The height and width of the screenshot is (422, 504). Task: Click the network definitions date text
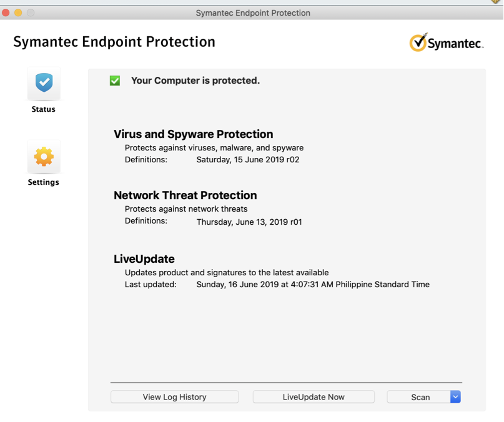pos(249,222)
